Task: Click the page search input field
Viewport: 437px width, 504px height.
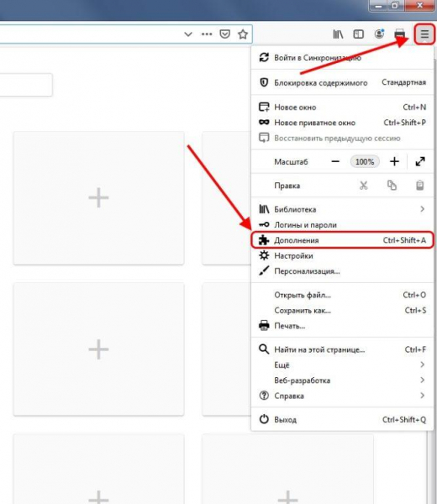Action: pyautogui.click(x=26, y=85)
